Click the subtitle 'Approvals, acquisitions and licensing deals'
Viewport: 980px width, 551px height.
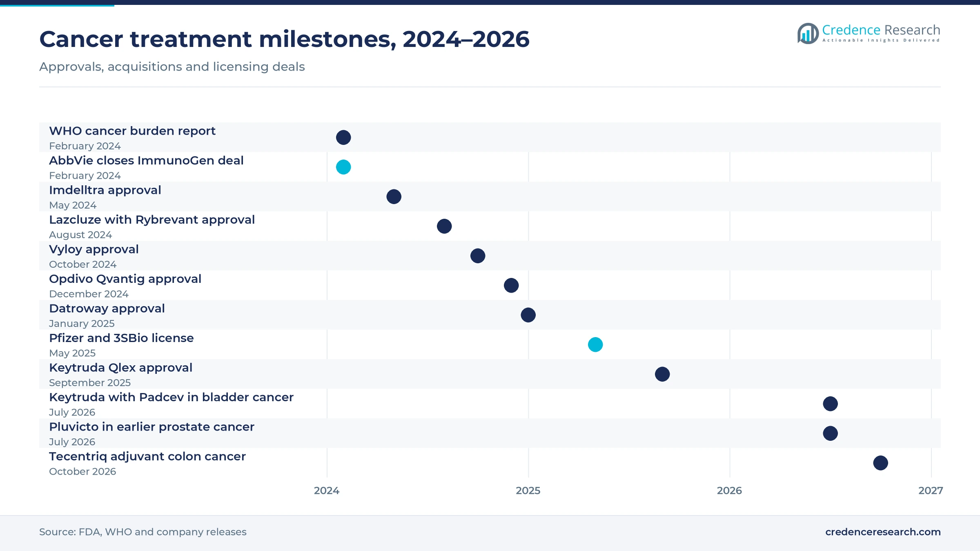pos(172,67)
